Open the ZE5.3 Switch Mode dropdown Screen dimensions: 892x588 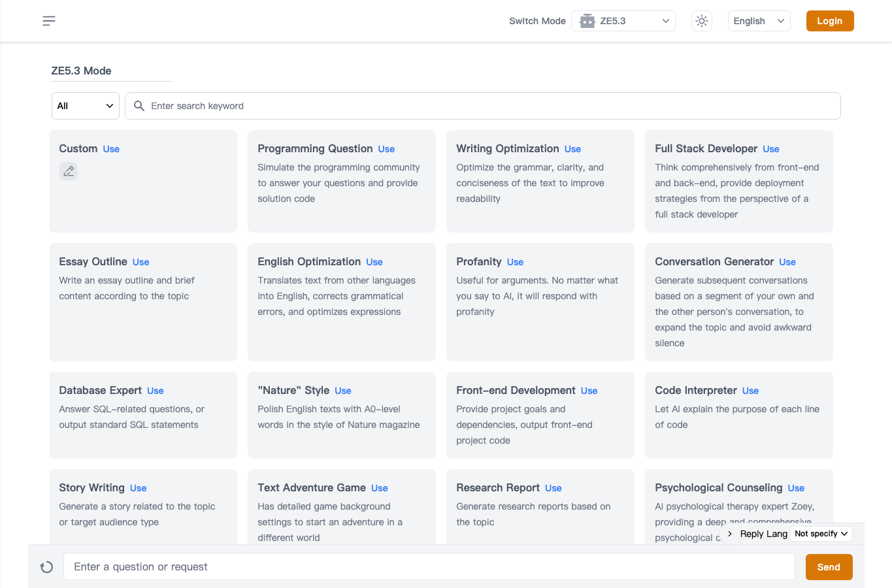point(623,21)
